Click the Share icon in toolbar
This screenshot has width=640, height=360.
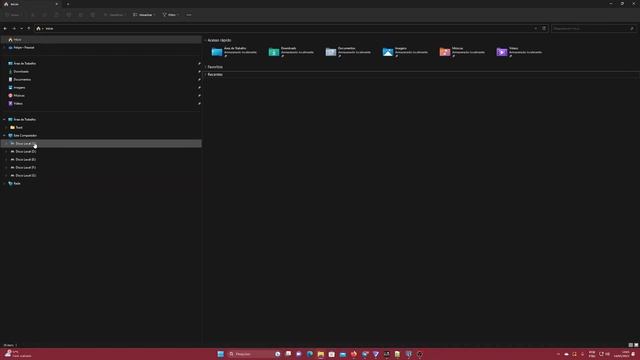(x=81, y=15)
